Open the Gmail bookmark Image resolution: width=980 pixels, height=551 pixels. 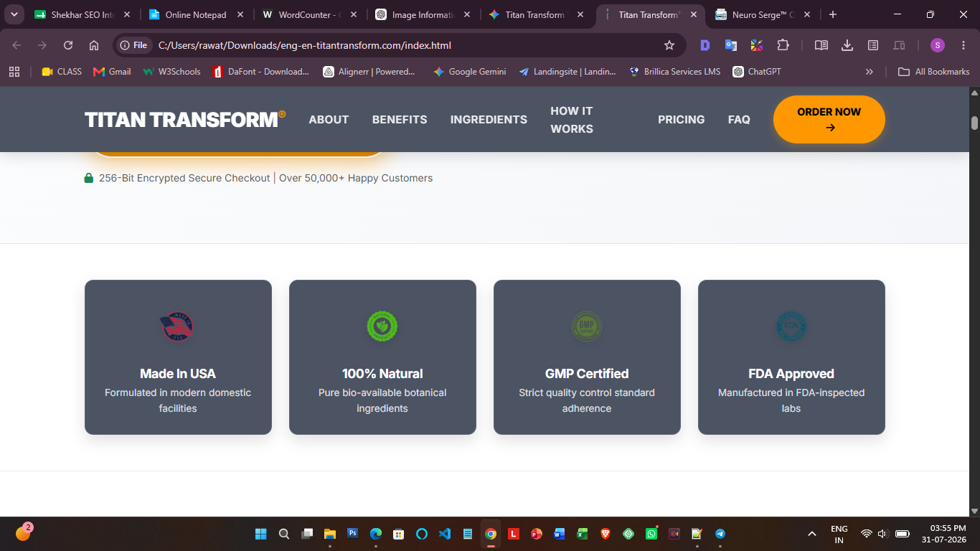tap(112, 72)
